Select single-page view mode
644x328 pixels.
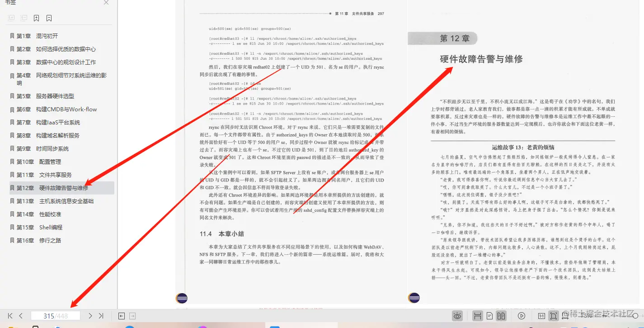491,315
